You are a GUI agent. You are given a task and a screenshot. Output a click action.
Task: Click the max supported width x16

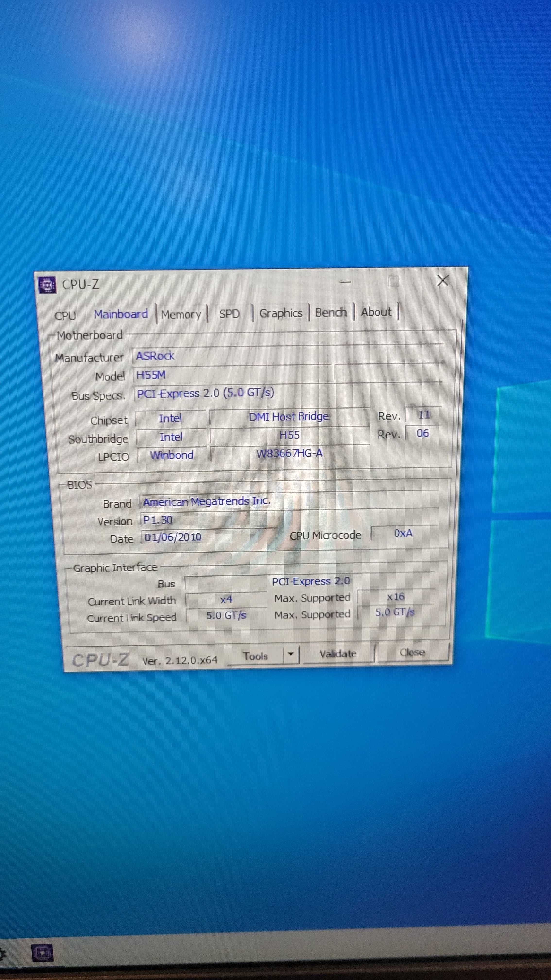coord(396,596)
